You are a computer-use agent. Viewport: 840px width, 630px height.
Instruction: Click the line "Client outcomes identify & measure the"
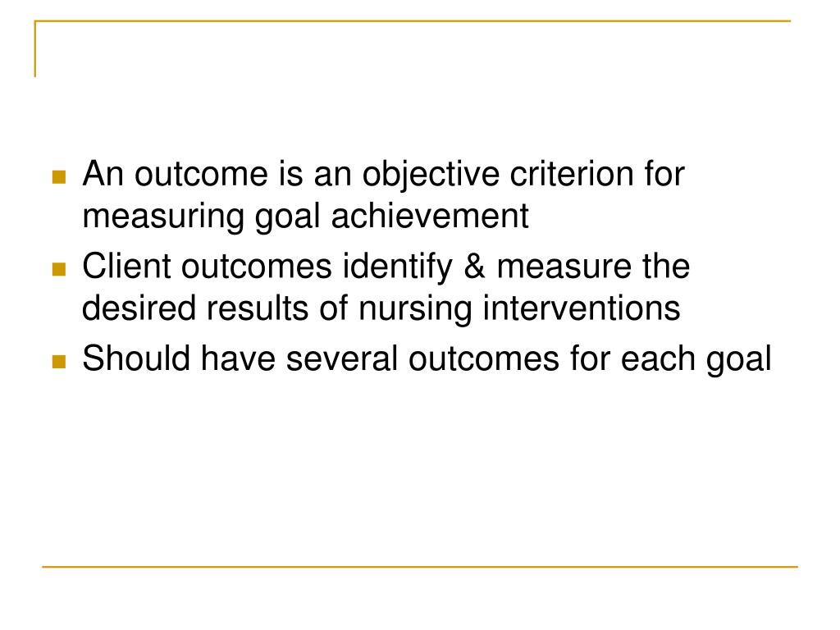point(386,267)
